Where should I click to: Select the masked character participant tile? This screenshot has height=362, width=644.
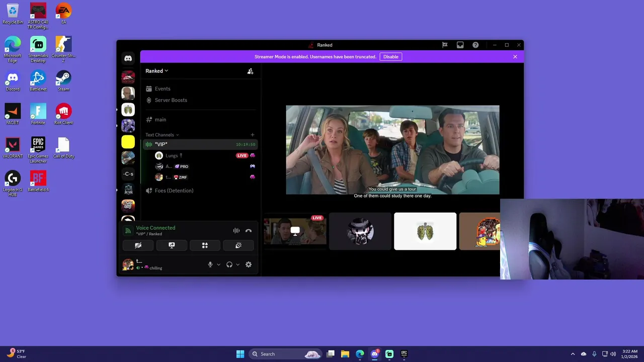pyautogui.click(x=360, y=231)
